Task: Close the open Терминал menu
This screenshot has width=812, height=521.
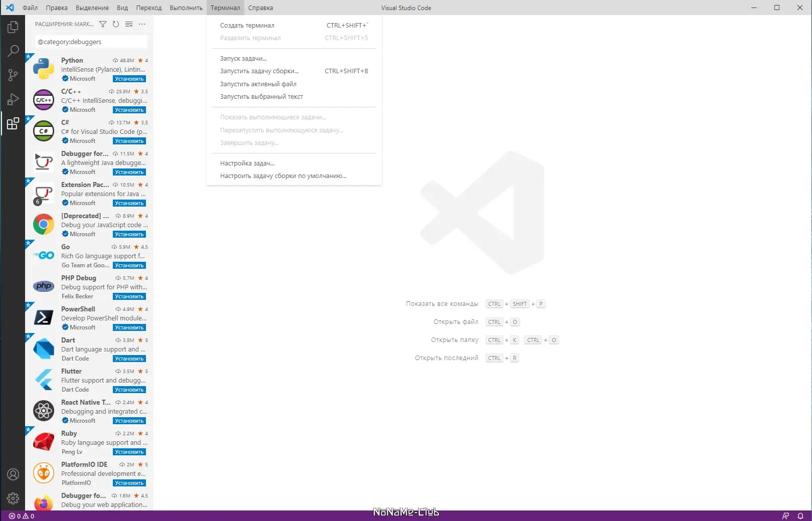Action: click(225, 8)
